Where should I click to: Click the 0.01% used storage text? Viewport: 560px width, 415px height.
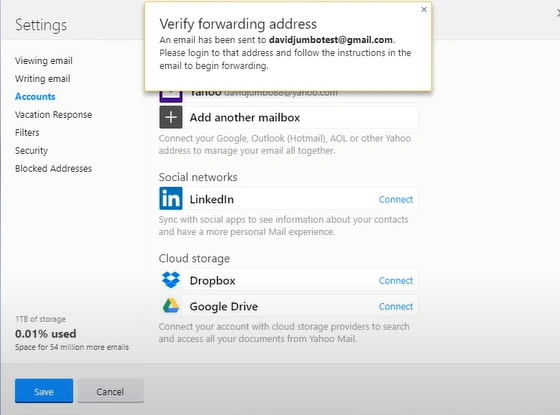[45, 334]
